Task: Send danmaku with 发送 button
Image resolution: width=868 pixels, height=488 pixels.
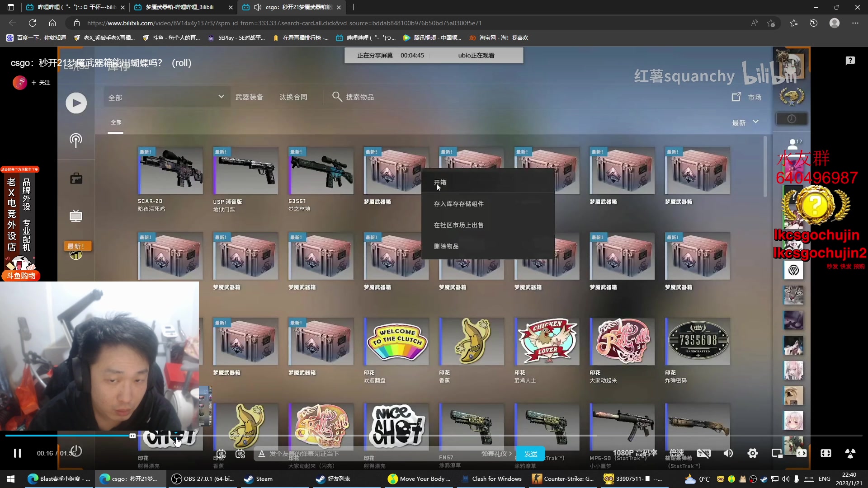Action: click(x=530, y=454)
